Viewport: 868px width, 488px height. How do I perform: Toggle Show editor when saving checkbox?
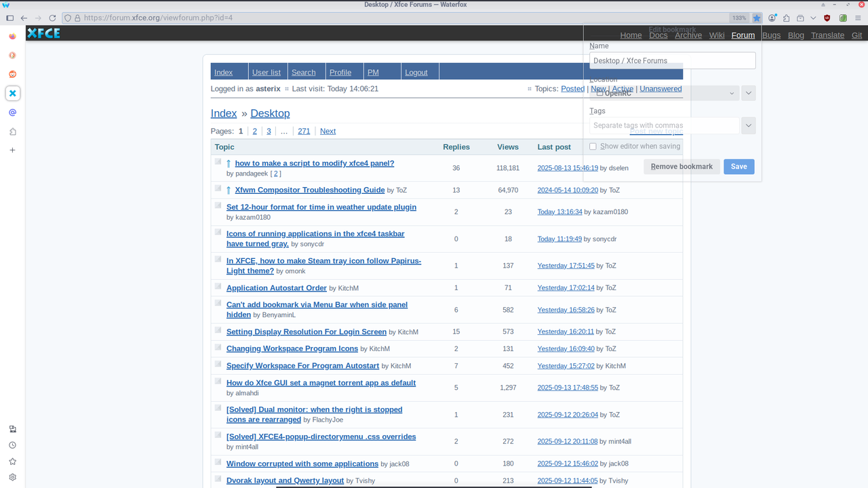[x=593, y=146]
